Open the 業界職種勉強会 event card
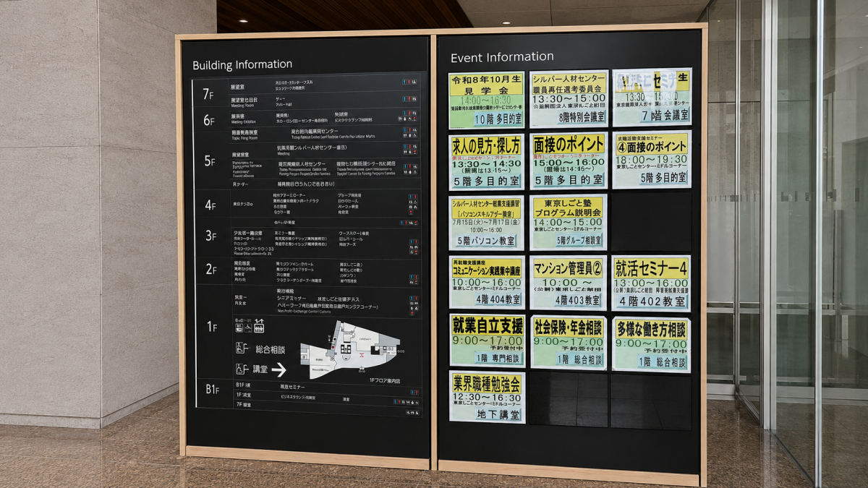This screenshot has width=868, height=488. tap(487, 397)
